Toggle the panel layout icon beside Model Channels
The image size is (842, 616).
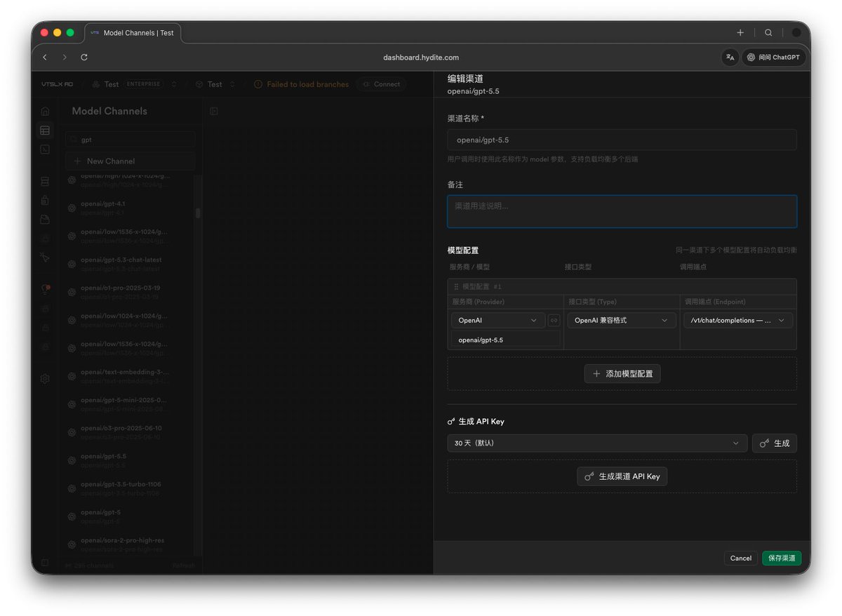coord(214,111)
